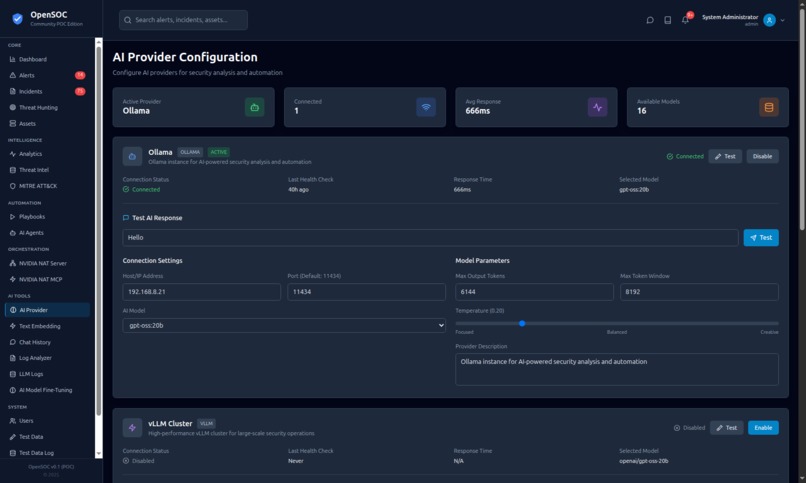This screenshot has height=483, width=806.
Task: Click the NVIDIA NAT Server icon
Action: [x=13, y=263]
